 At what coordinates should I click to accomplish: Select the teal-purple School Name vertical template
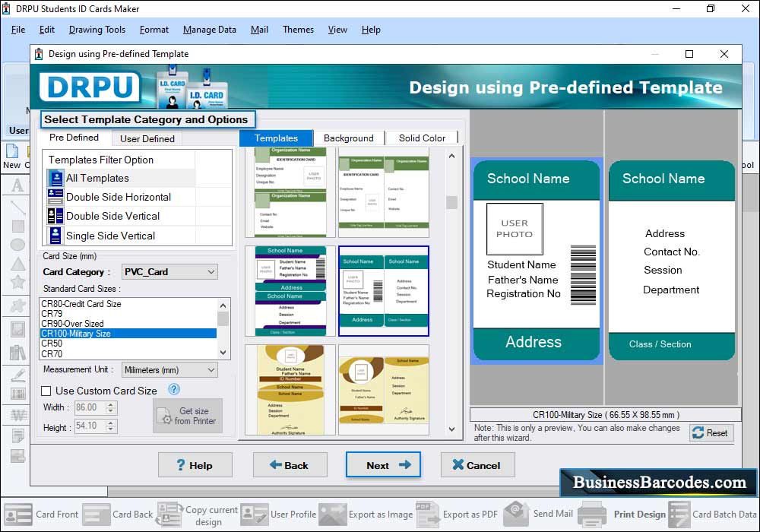point(290,291)
